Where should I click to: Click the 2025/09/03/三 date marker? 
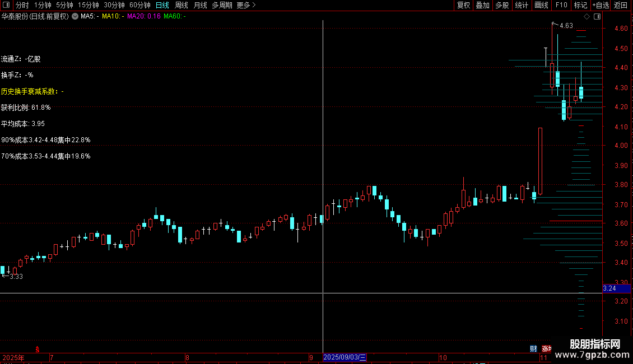pos(345,357)
